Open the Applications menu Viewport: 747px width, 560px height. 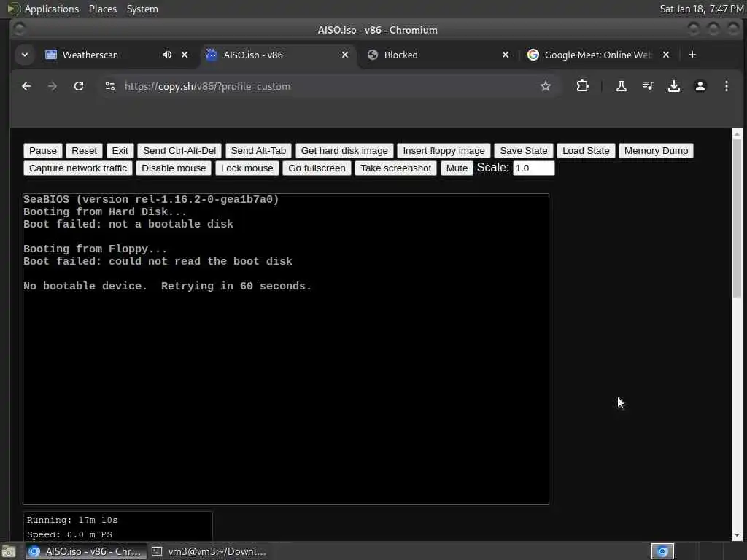click(x=52, y=9)
